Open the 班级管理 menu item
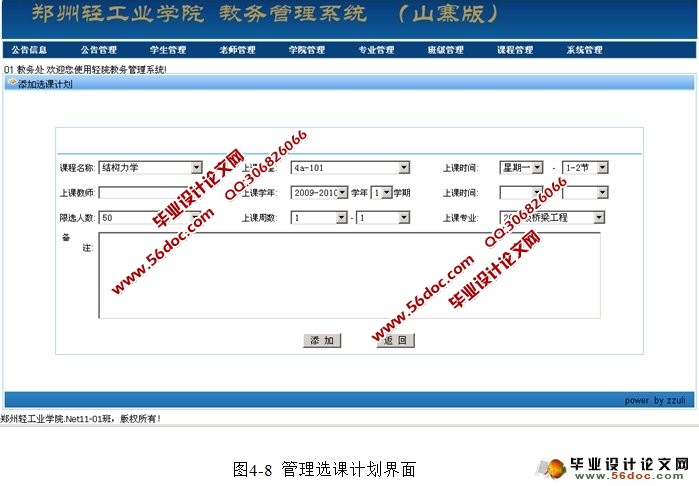Viewport: 699px width, 486px height. [446, 50]
